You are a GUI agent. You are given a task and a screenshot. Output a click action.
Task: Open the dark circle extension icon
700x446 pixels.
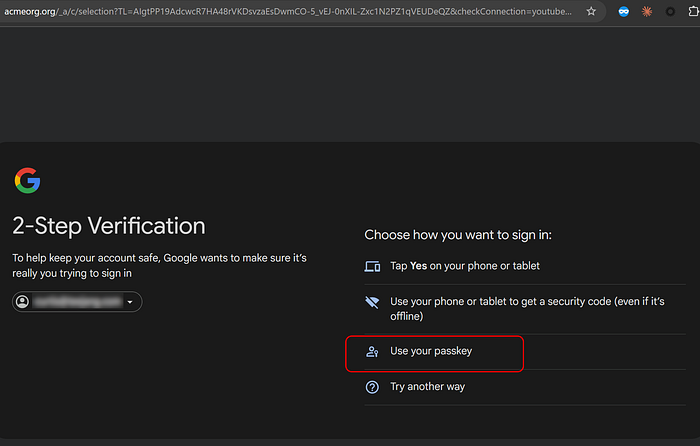tap(670, 12)
